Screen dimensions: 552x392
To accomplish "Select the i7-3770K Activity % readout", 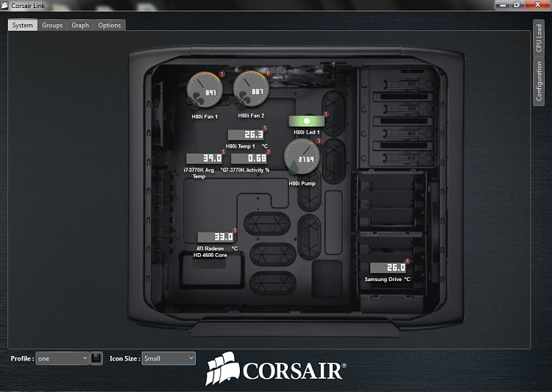I will click(250, 158).
